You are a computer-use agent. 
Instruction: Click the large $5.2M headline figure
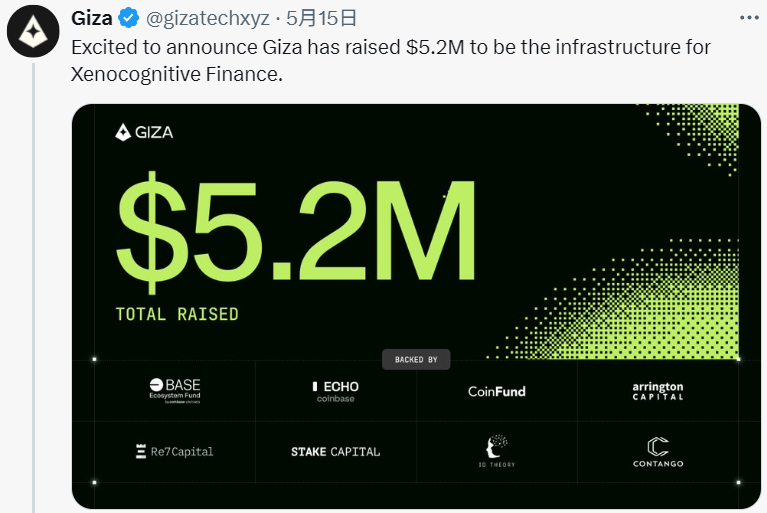pyautogui.click(x=296, y=232)
